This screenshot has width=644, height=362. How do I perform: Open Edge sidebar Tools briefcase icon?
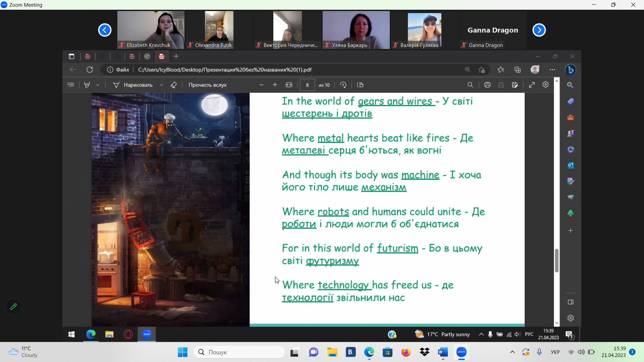click(x=570, y=117)
